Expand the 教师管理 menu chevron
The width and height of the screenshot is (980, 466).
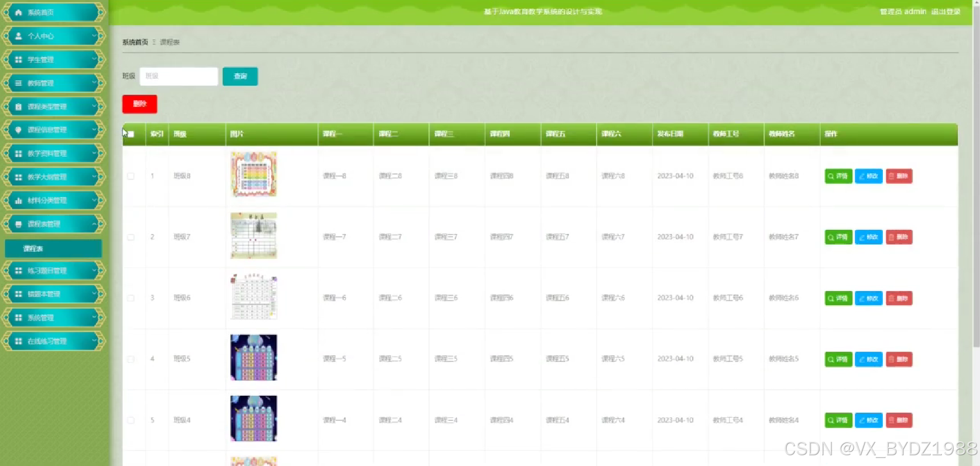pyautogui.click(x=94, y=83)
